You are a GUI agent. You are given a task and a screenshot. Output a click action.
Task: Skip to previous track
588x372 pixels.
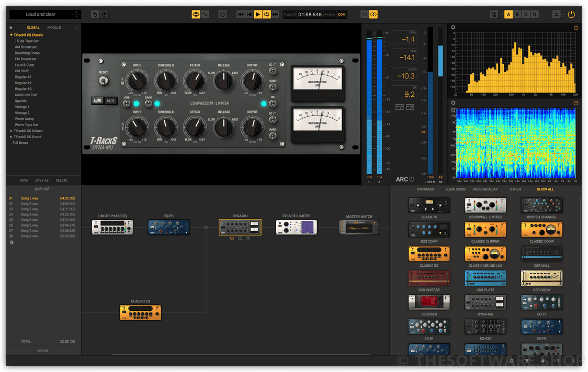[x=240, y=14]
